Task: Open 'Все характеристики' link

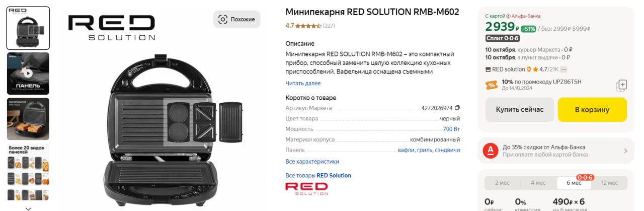Action: click(312, 162)
